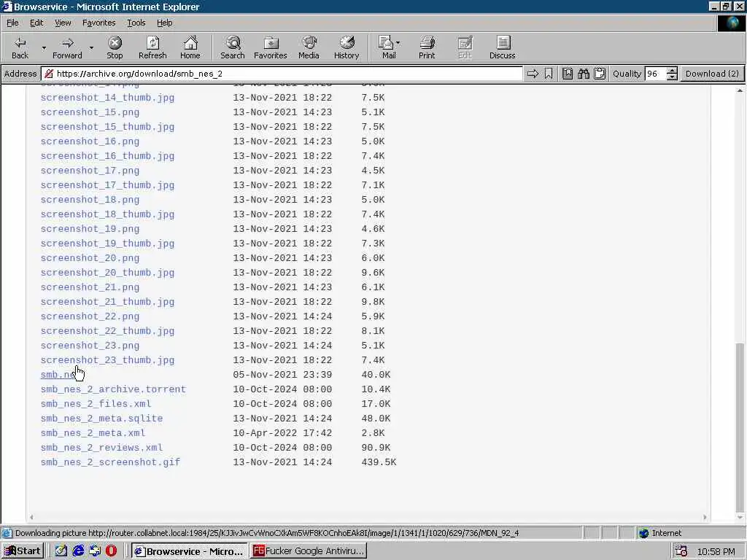Click the notepad quick launch icon
Viewport: 747px width, 560px height.
61,551
